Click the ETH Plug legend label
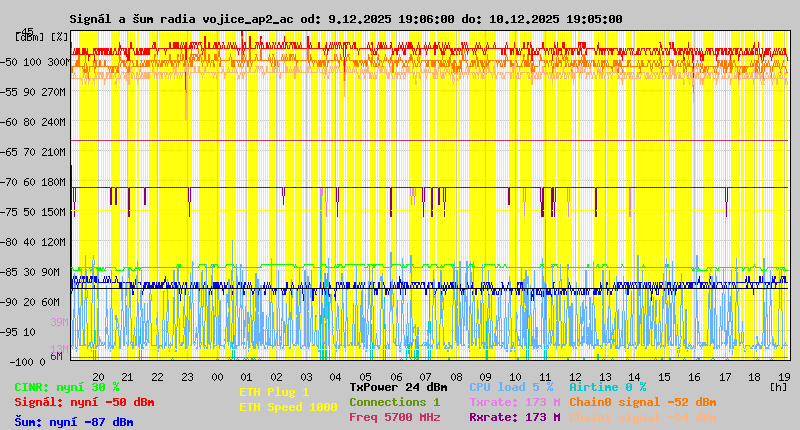The width and height of the screenshot is (800, 430). pos(274,393)
